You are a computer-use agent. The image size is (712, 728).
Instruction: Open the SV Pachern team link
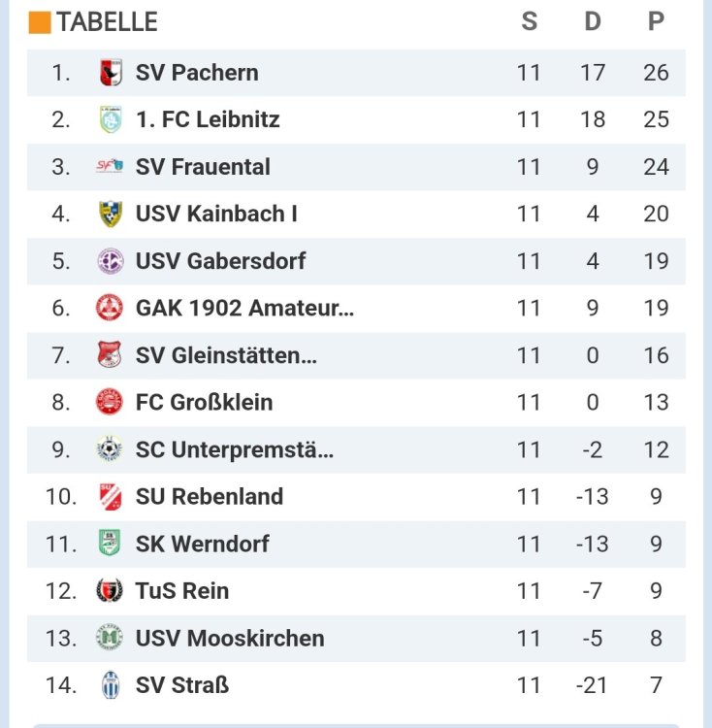197,73
